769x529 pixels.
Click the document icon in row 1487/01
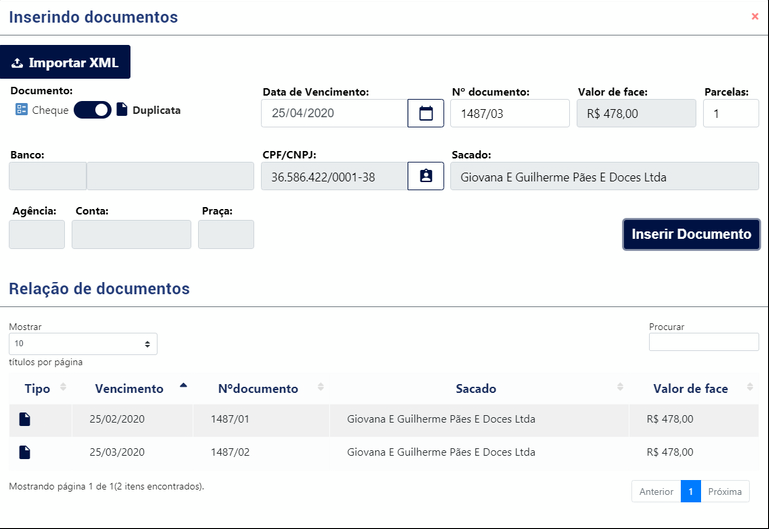coord(25,419)
